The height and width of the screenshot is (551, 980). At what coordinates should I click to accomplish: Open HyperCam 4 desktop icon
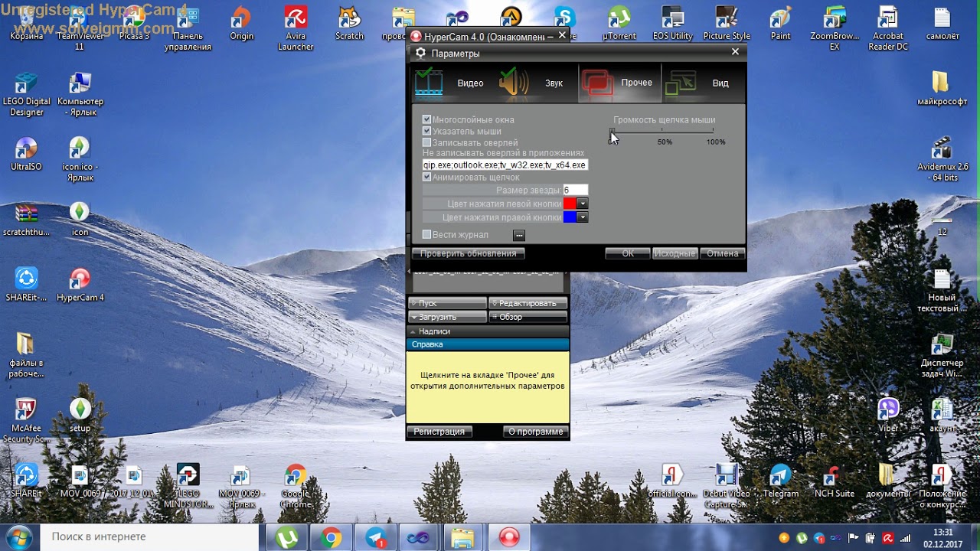pos(80,285)
